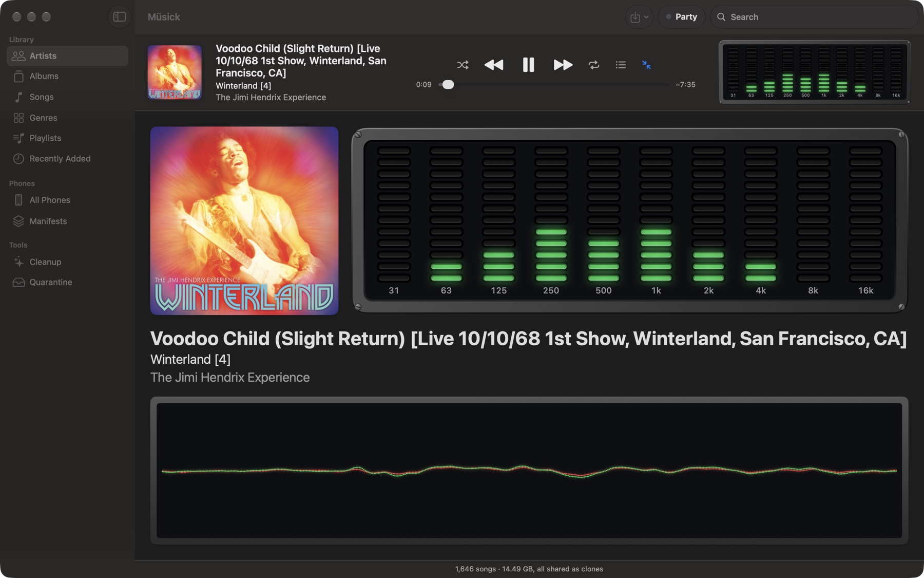The image size is (924, 578).
Task: Click the mini equalizer in the header
Action: 815,72
